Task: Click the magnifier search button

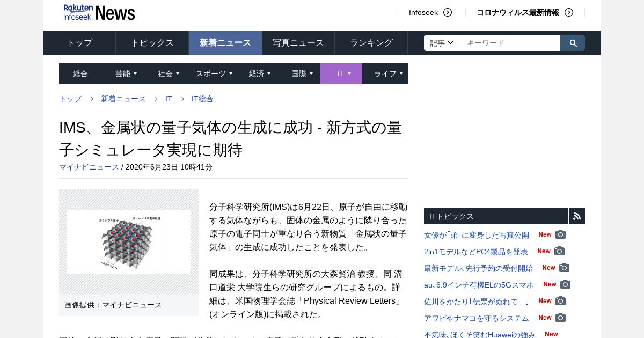Action: click(x=573, y=43)
